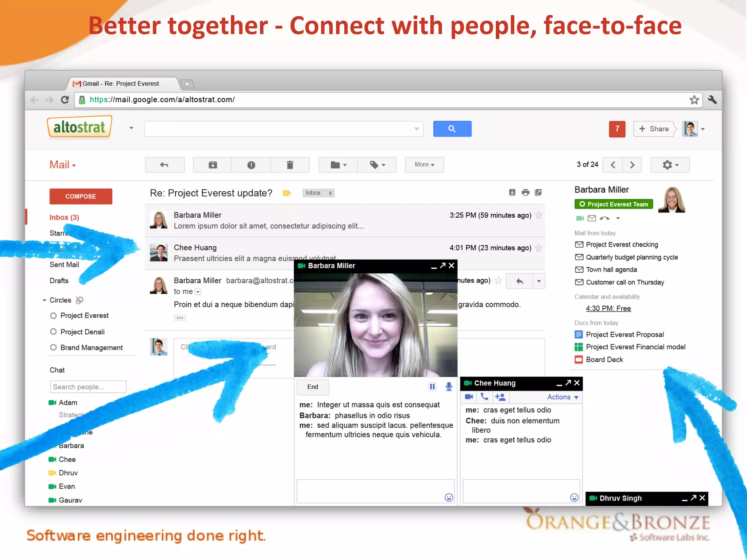This screenshot has width=747, height=560.
Task: Show details of 'to me' recipients
Action: click(198, 292)
